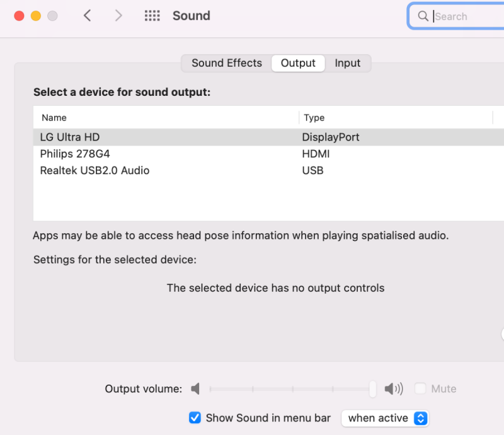Click the yellow minimize window button

point(36,16)
